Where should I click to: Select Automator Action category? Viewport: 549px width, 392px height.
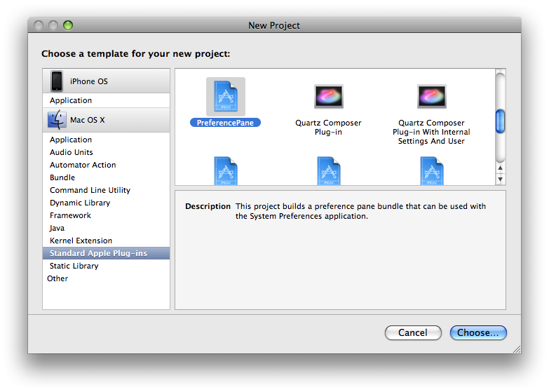106,165
